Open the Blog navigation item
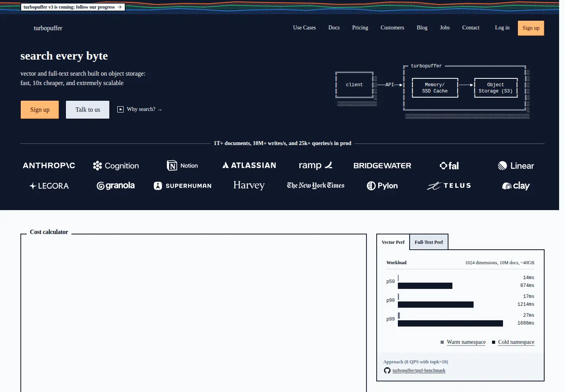565x392 pixels. point(422,28)
